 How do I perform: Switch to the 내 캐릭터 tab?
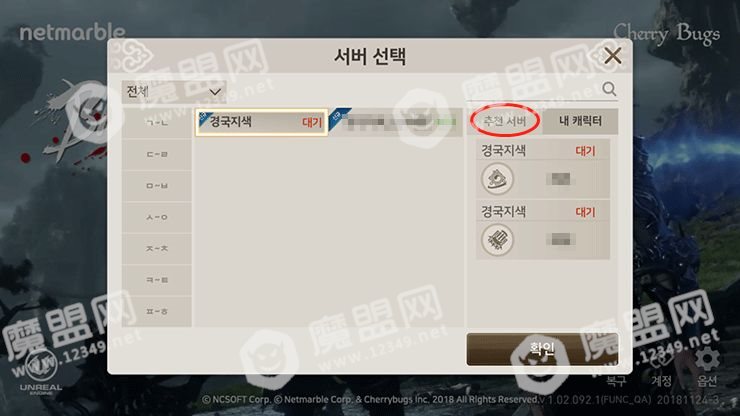click(x=580, y=121)
